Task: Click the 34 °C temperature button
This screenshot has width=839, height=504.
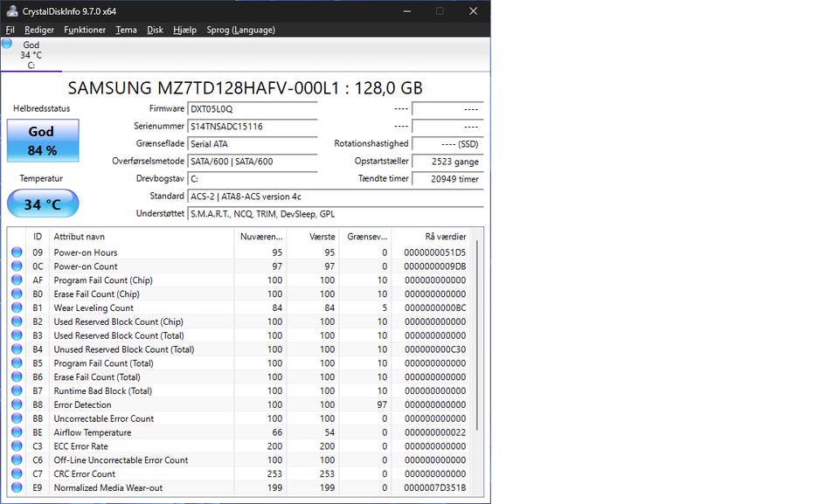Action: point(42,204)
